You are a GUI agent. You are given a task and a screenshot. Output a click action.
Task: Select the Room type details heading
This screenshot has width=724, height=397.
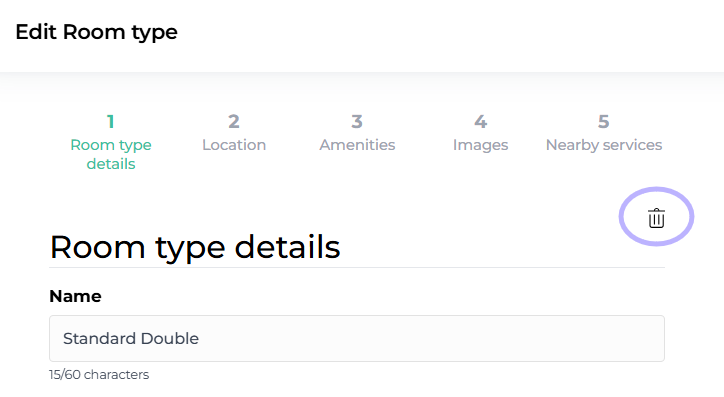point(195,247)
